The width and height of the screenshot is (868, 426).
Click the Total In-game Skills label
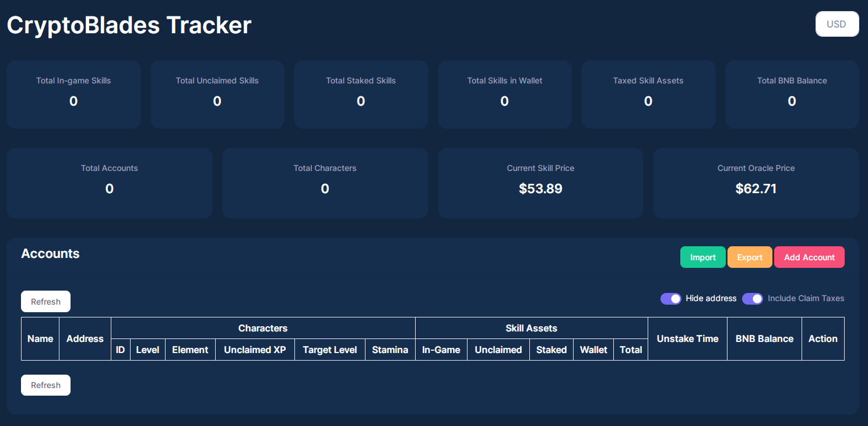[73, 81]
